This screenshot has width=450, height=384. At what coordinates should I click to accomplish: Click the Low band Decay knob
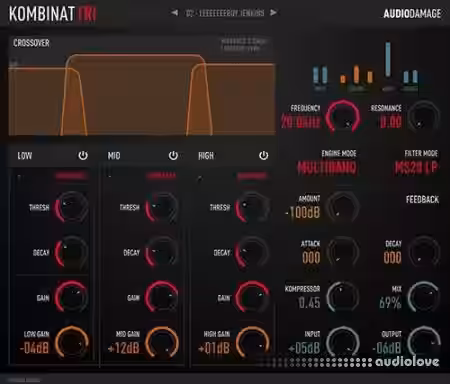point(71,252)
